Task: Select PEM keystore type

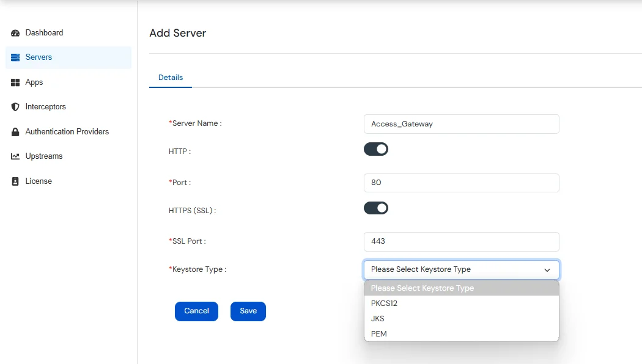Action: pyautogui.click(x=462, y=333)
